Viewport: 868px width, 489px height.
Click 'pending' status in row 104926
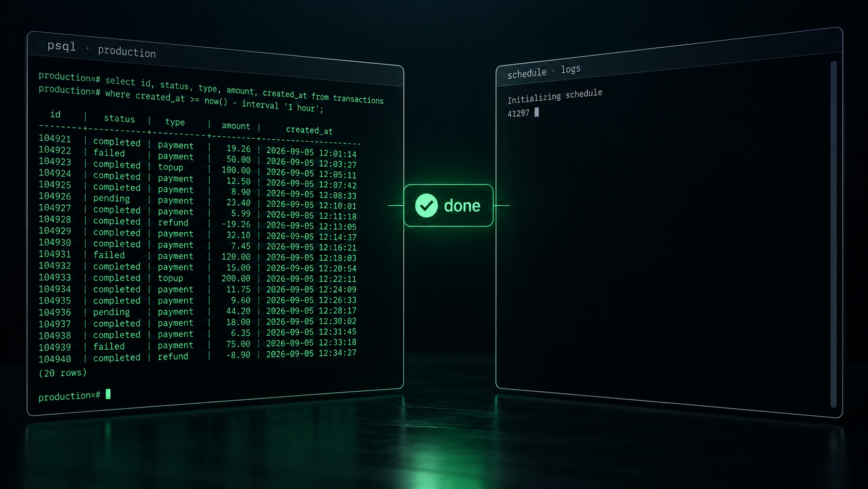112,199
